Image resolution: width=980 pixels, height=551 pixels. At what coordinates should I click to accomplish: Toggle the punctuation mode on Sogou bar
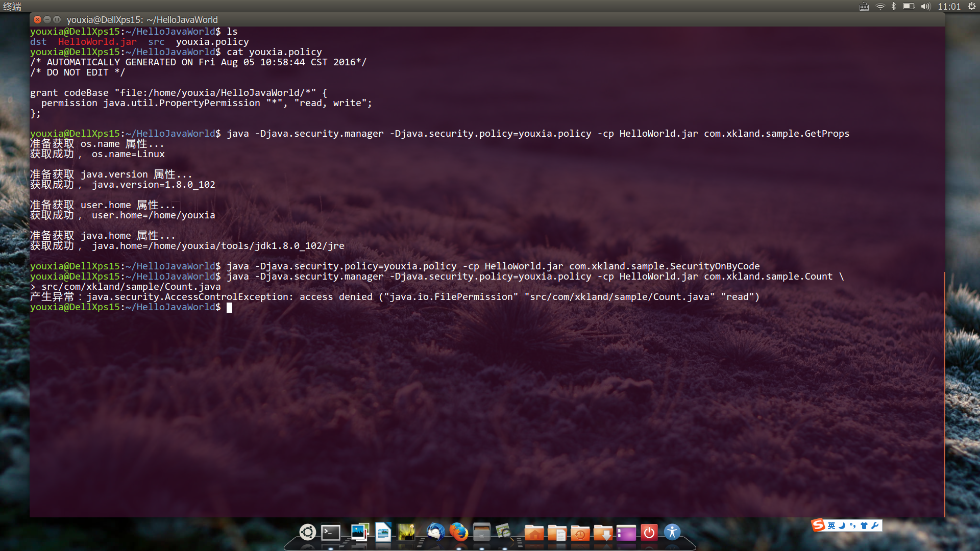click(x=852, y=525)
